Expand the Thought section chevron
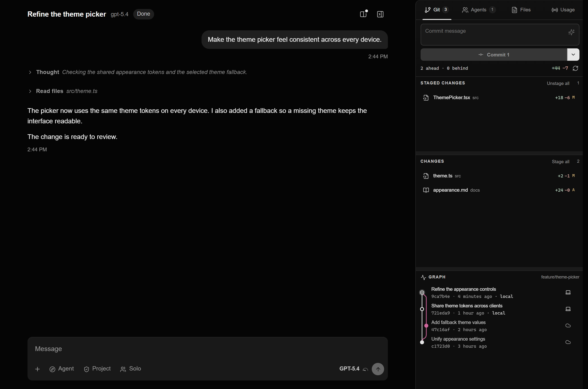Screen dimensions: 588x389 tap(30, 72)
